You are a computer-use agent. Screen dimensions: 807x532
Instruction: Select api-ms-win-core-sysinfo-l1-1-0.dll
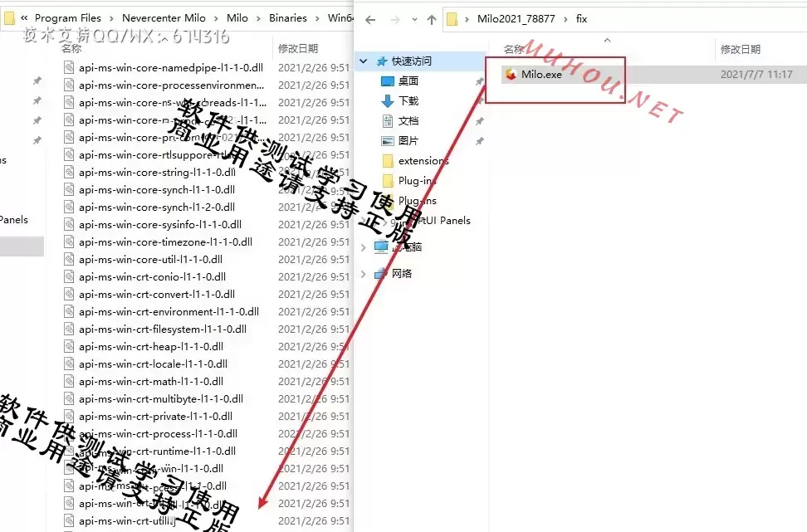tap(160, 224)
